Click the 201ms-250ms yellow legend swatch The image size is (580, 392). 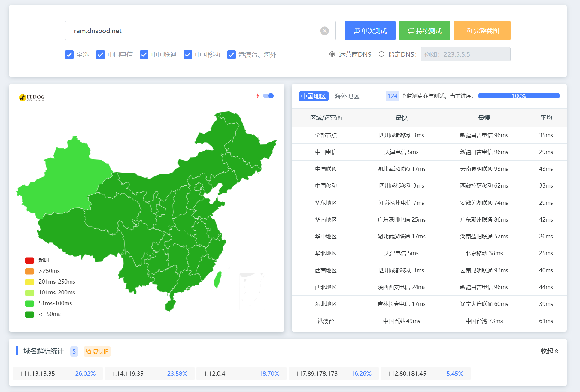[29, 282]
